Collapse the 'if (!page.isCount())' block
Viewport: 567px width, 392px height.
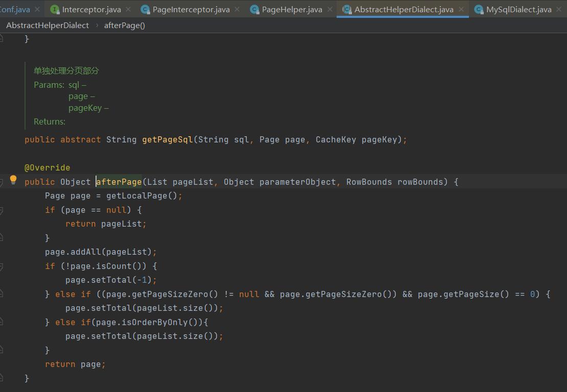[x=2, y=266]
